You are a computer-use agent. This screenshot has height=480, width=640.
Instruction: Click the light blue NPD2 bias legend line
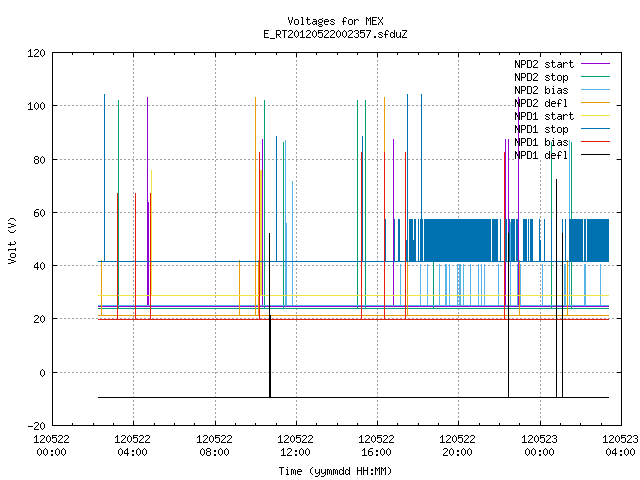pyautogui.click(x=595, y=90)
